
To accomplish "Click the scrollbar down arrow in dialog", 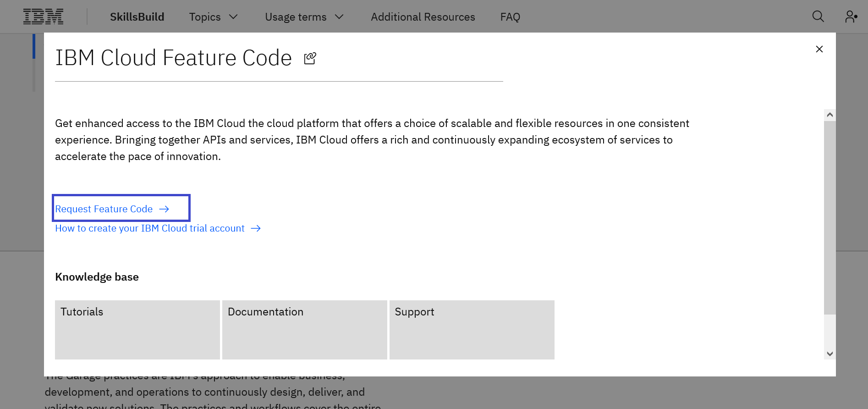I will click(830, 354).
